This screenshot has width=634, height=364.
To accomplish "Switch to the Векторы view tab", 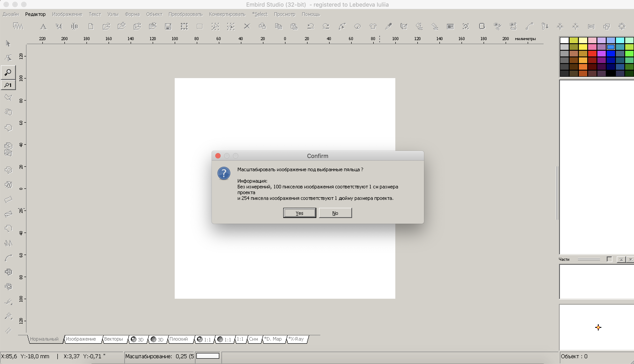I will click(114, 339).
